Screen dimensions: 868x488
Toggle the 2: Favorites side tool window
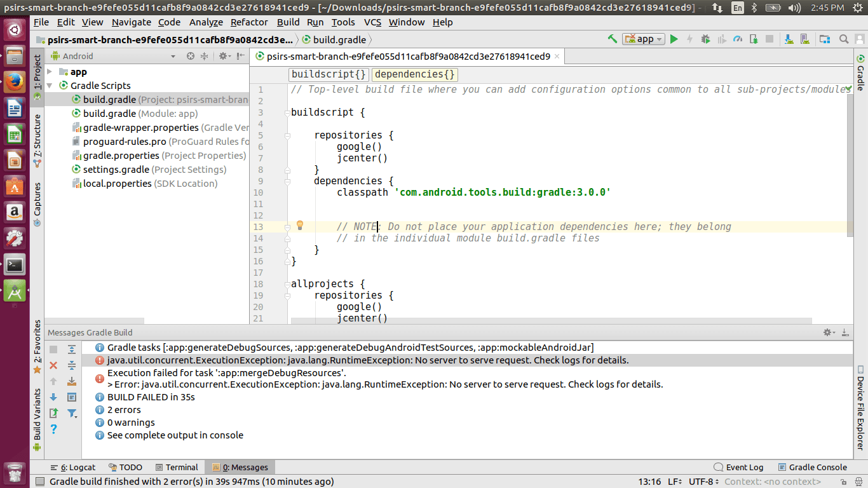tap(37, 346)
